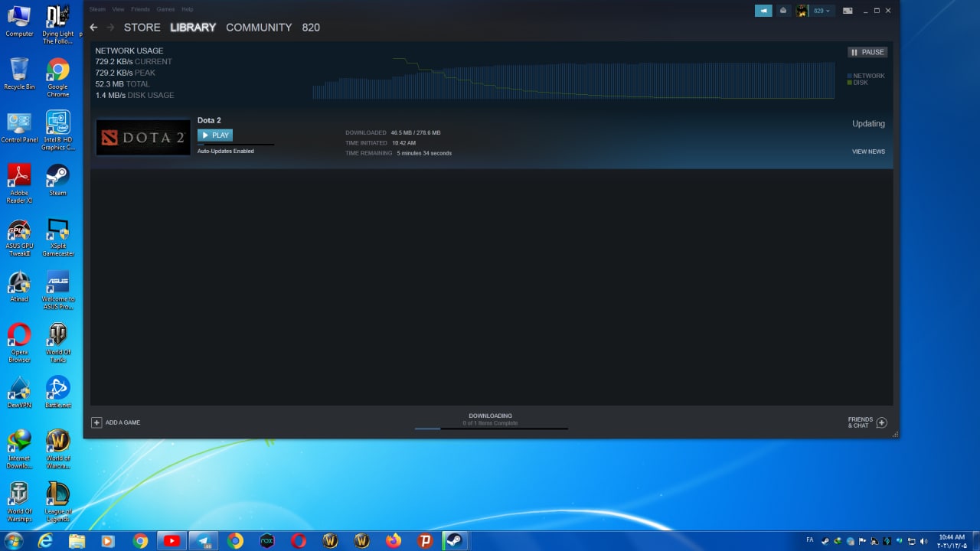Image resolution: width=980 pixels, height=551 pixels.
Task: Switch to the COMMUNITY tab
Action: pyautogui.click(x=259, y=28)
